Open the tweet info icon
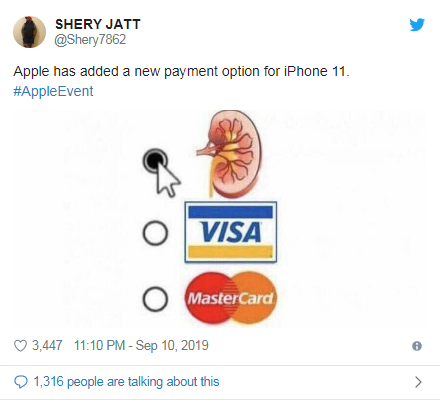440x404 pixels. pos(417,346)
